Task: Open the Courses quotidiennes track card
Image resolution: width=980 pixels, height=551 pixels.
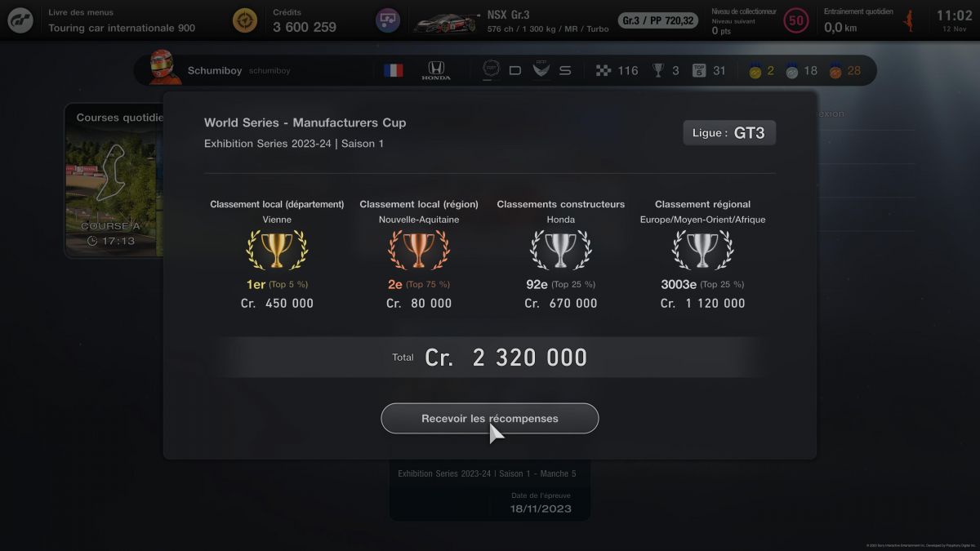Action: coord(114,180)
